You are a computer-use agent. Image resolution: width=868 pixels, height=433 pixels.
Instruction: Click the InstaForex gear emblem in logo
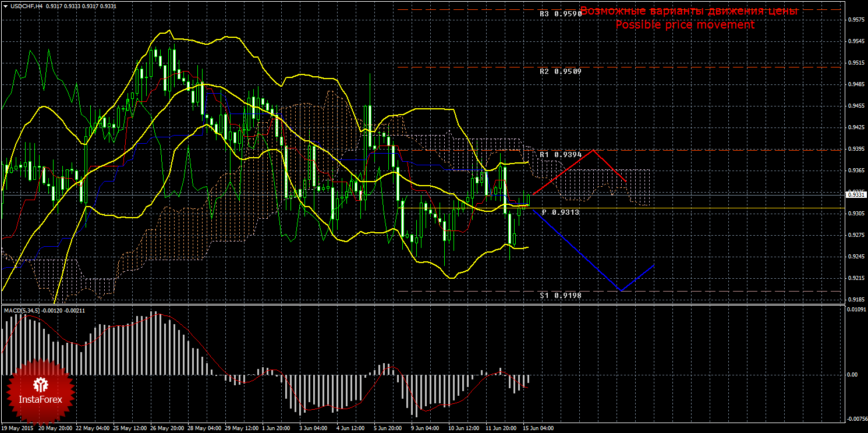[x=40, y=384]
